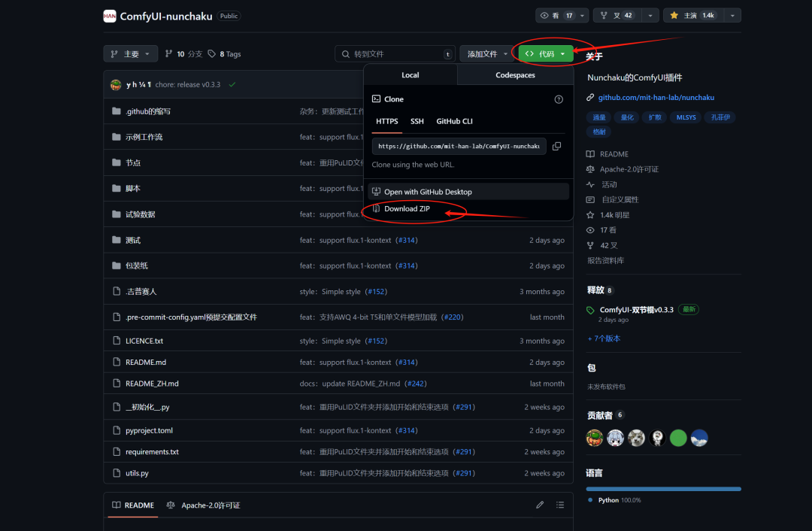Click the Python language progress bar
Image resolution: width=812 pixels, height=531 pixels.
coord(663,489)
